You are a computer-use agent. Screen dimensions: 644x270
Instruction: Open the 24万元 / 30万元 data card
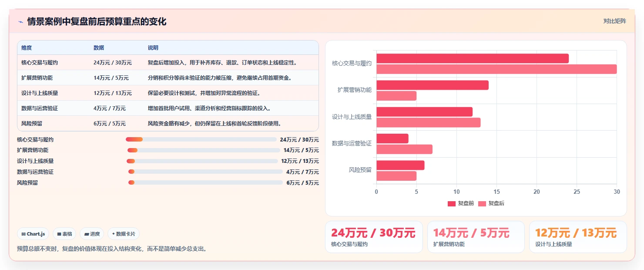(x=374, y=237)
